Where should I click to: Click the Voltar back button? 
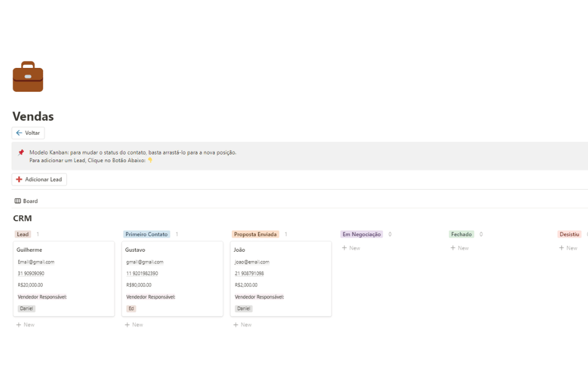point(28,133)
